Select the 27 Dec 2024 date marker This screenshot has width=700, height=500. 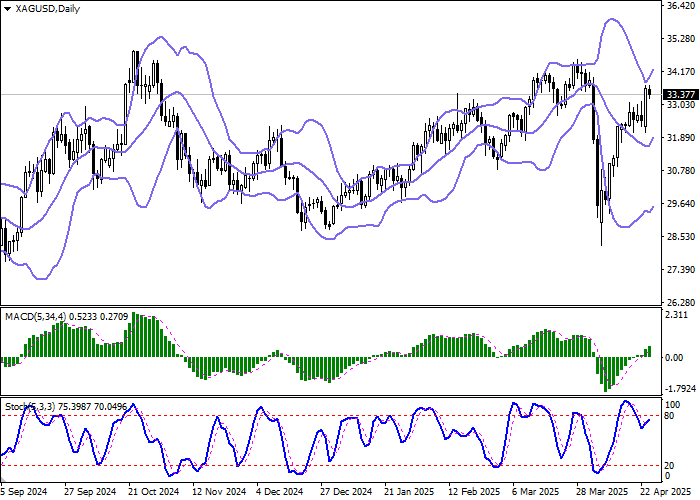pos(345,492)
